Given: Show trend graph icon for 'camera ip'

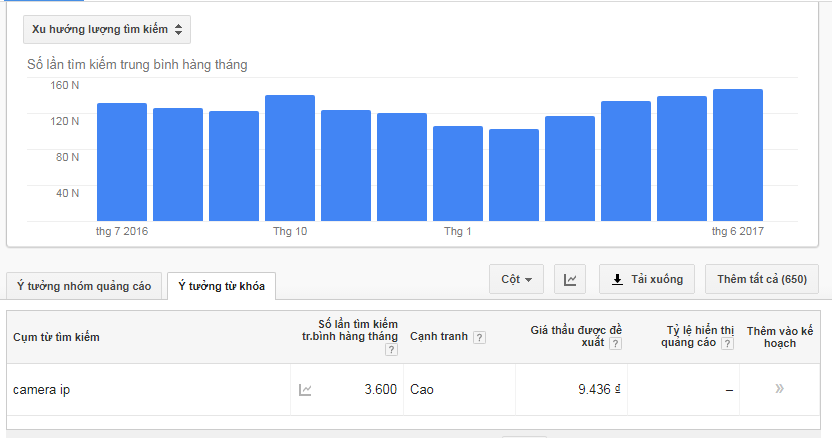Looking at the screenshot, I should pos(305,390).
